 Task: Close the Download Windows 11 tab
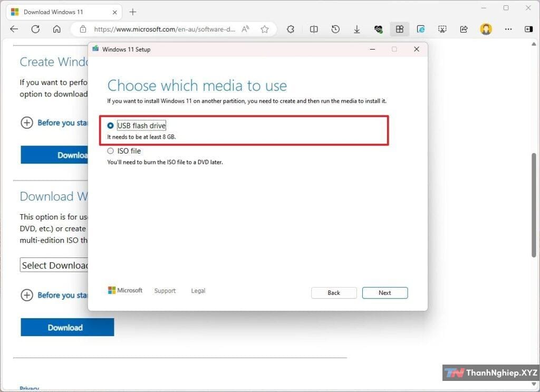[x=114, y=12]
